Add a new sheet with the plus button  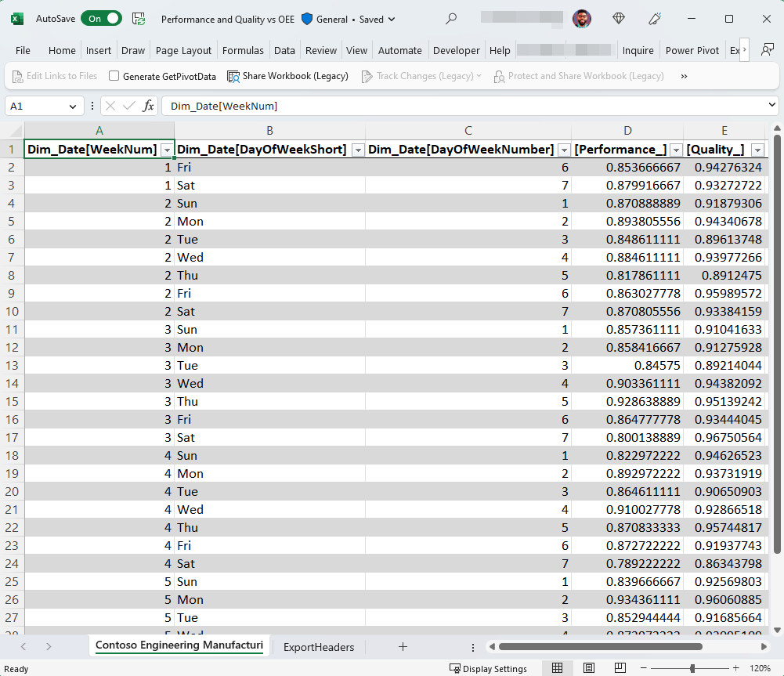click(403, 647)
